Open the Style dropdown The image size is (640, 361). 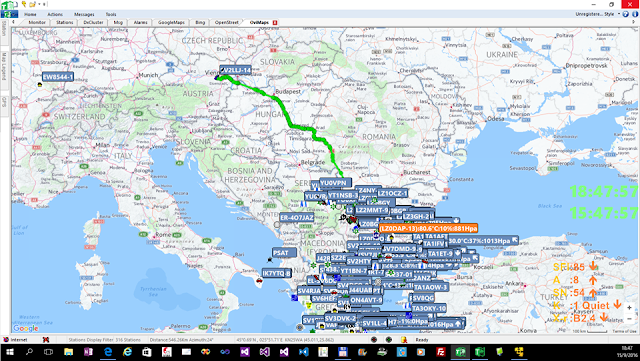611,14
